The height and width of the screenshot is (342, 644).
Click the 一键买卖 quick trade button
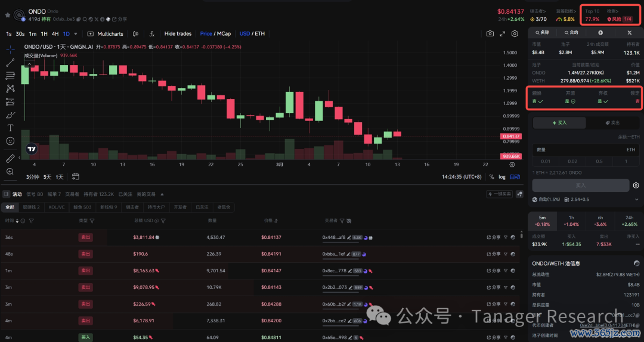coord(500,194)
